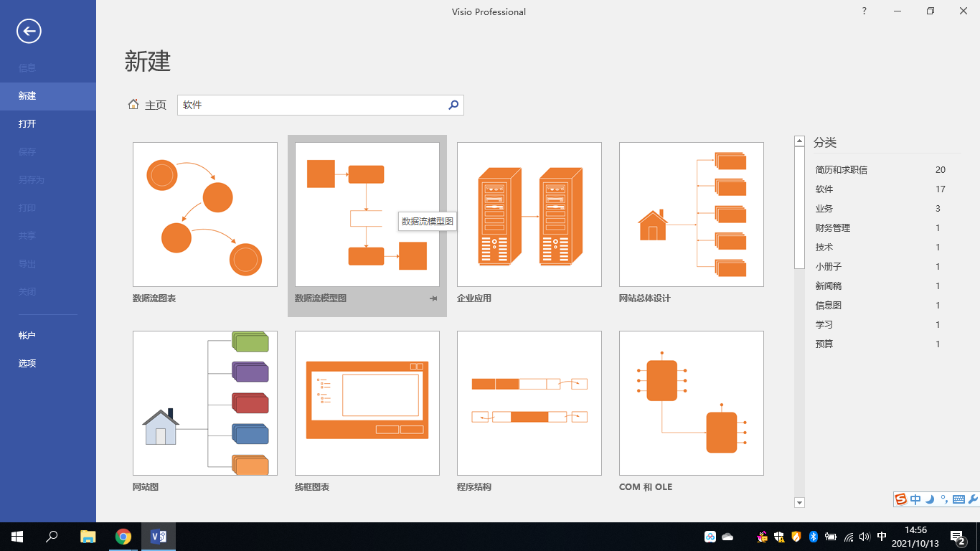The height and width of the screenshot is (551, 980).
Task: Click the 主页 link
Action: [156, 105]
